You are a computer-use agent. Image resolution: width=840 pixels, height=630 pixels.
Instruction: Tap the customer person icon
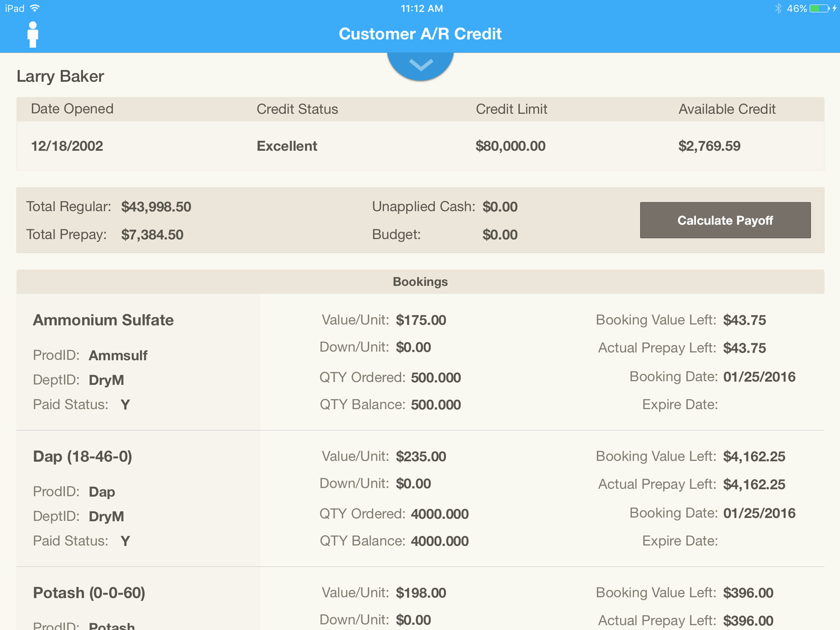tap(33, 34)
